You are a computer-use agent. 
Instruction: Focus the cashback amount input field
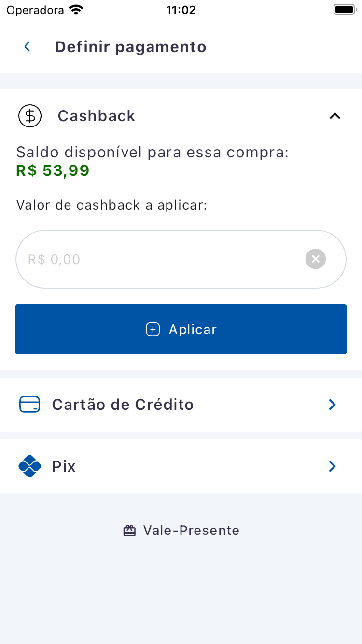(159, 259)
